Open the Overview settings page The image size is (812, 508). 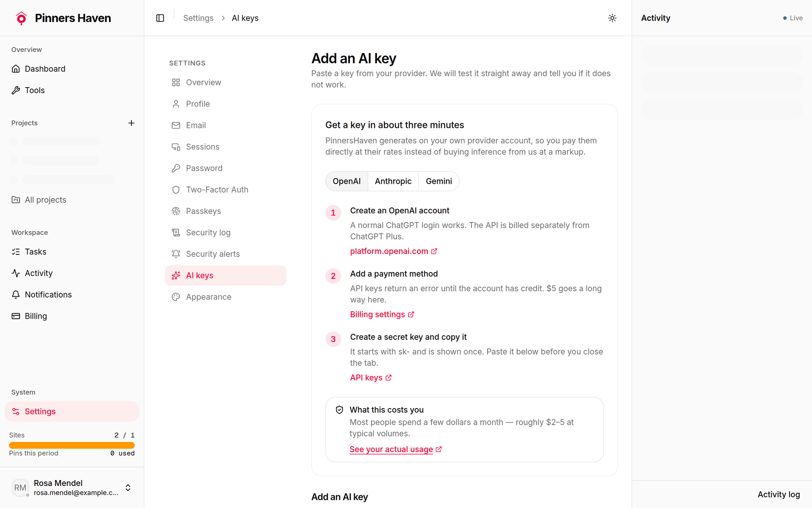point(225,83)
